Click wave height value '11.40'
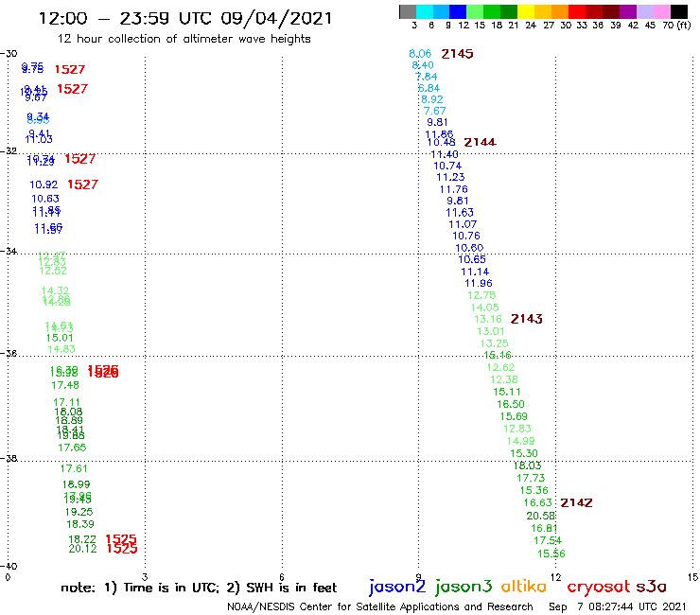Viewport: 700px width, 615px height. point(445,154)
